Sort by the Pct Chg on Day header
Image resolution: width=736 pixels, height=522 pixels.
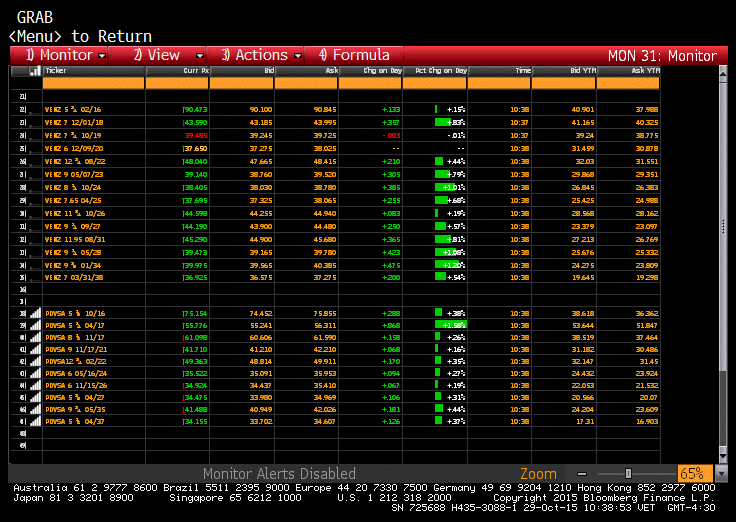pos(435,71)
